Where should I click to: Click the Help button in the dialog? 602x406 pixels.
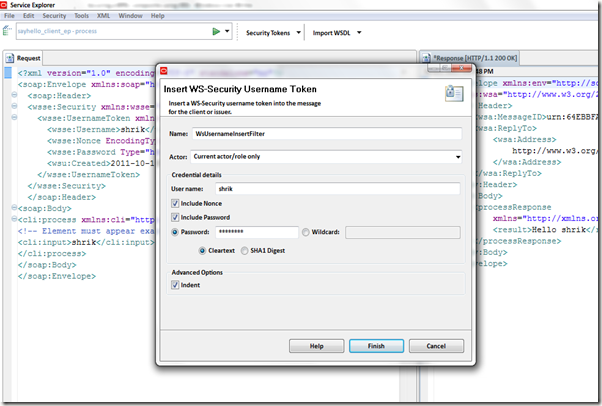pyautogui.click(x=316, y=346)
